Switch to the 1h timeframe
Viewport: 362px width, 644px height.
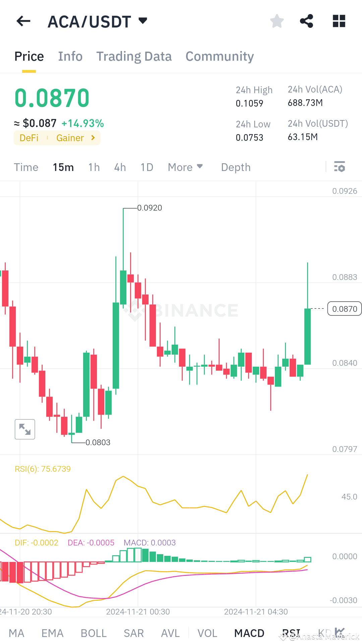pyautogui.click(x=94, y=167)
